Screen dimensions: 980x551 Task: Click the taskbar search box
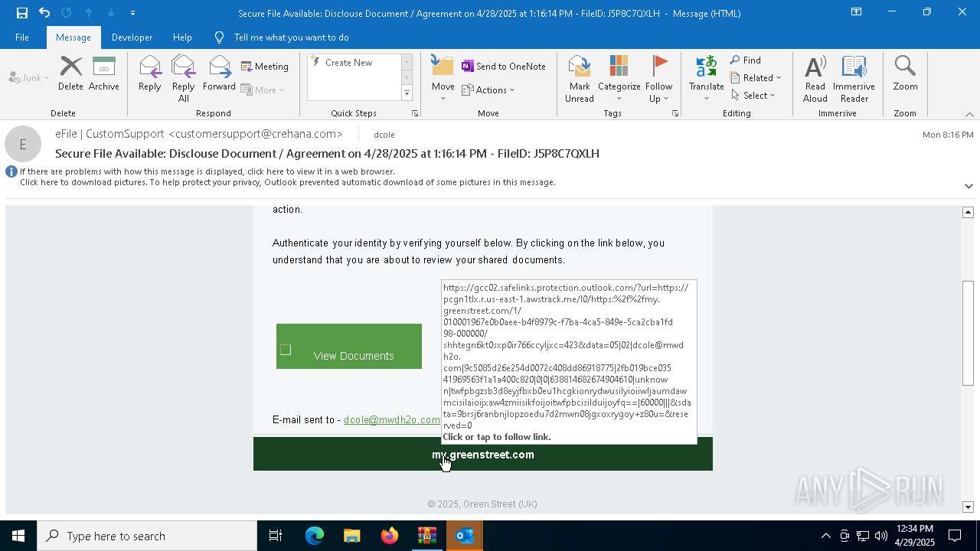(x=147, y=536)
